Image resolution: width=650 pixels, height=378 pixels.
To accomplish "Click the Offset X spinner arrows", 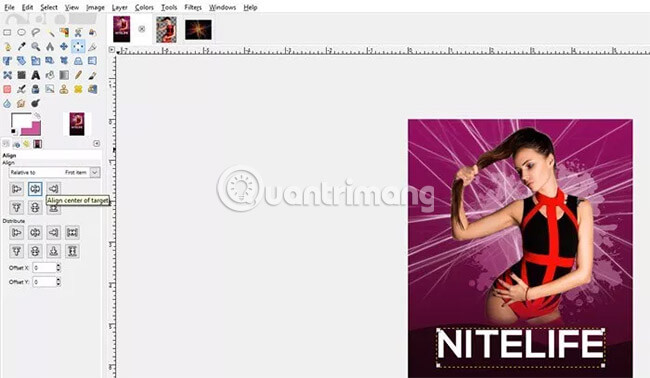I will coord(58,268).
